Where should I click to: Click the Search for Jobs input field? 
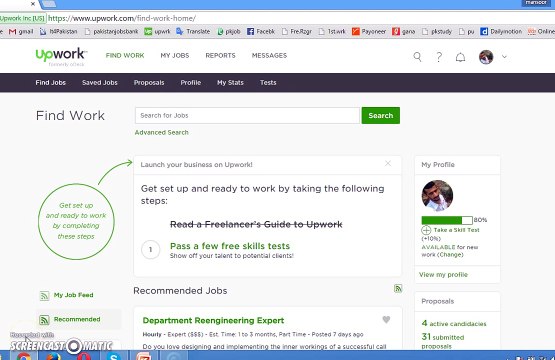coord(247,115)
